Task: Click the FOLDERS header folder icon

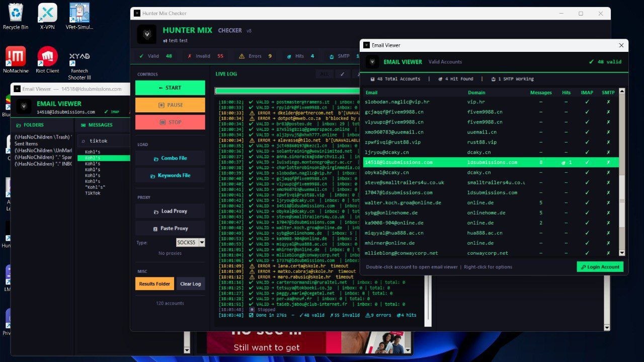Action: [19, 125]
